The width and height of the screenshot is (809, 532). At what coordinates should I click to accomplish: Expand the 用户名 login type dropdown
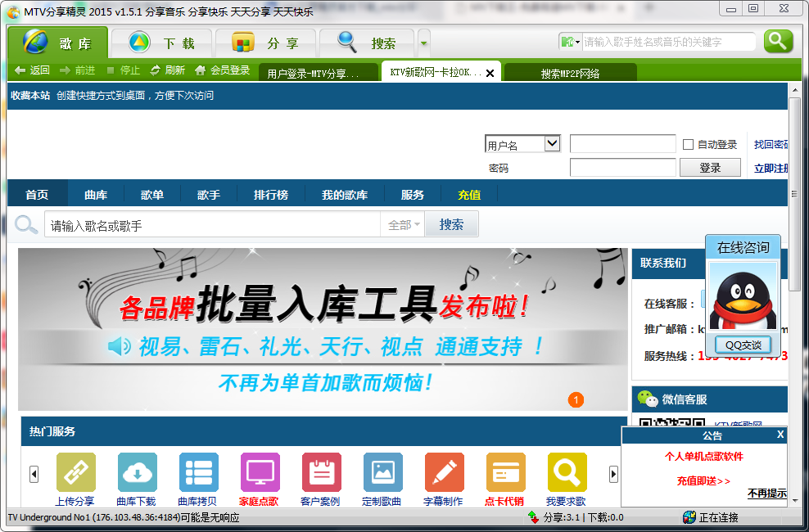click(x=551, y=144)
